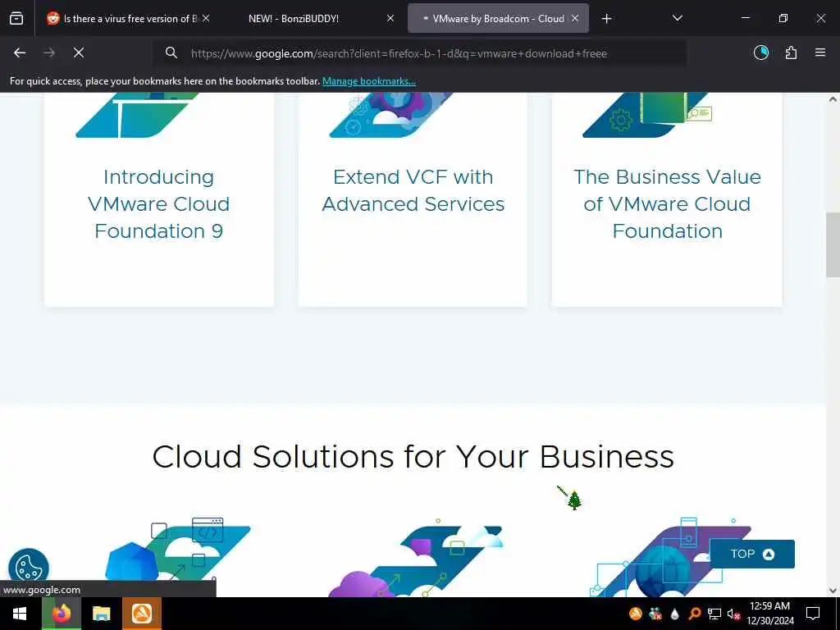Click the orange round tray icon
Screen dimensions: 840x630
click(636, 614)
